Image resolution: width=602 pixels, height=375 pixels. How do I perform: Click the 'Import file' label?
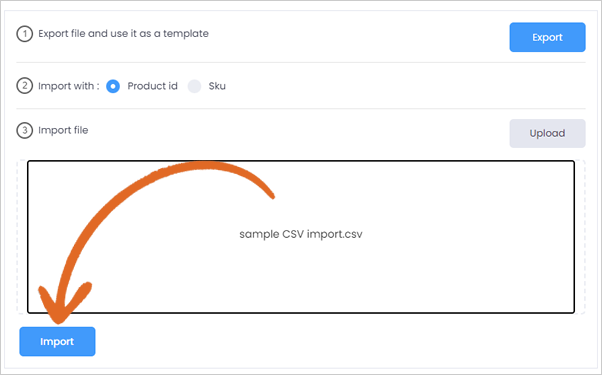pos(63,131)
